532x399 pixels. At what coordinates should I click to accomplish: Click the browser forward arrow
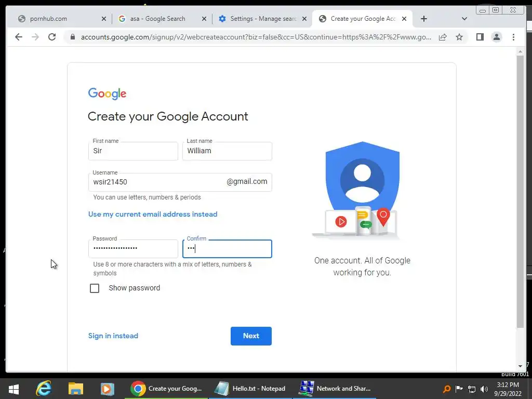click(x=35, y=37)
